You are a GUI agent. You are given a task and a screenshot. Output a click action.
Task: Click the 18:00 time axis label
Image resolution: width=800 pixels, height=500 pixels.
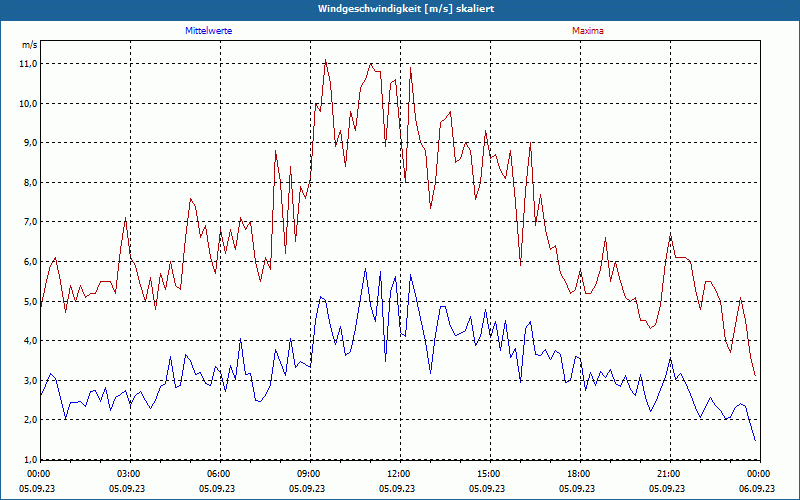[577, 474]
